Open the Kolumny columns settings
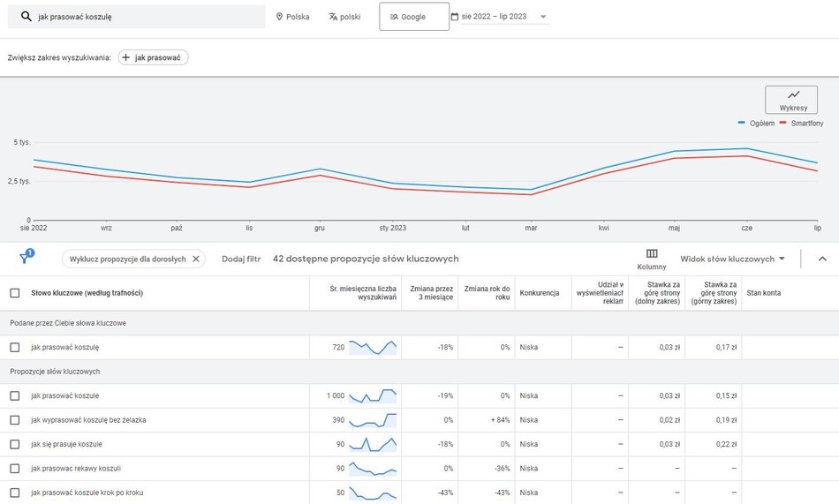 coord(652,259)
